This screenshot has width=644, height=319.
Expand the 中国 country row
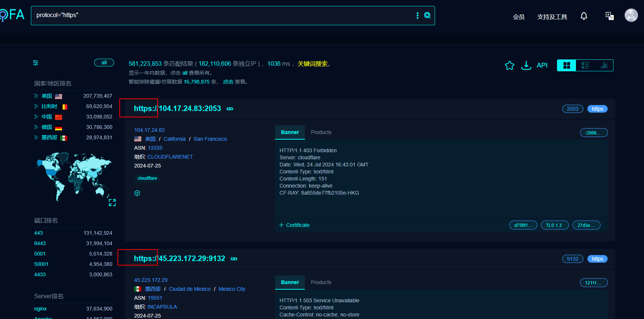36,117
